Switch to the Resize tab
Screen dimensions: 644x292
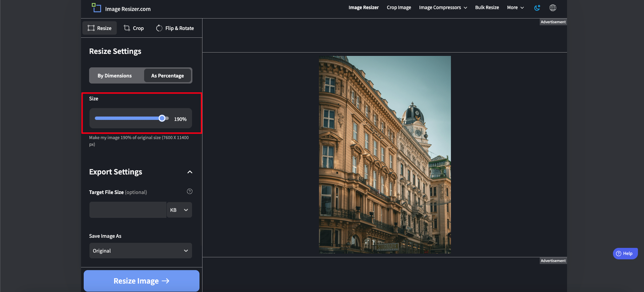(100, 28)
